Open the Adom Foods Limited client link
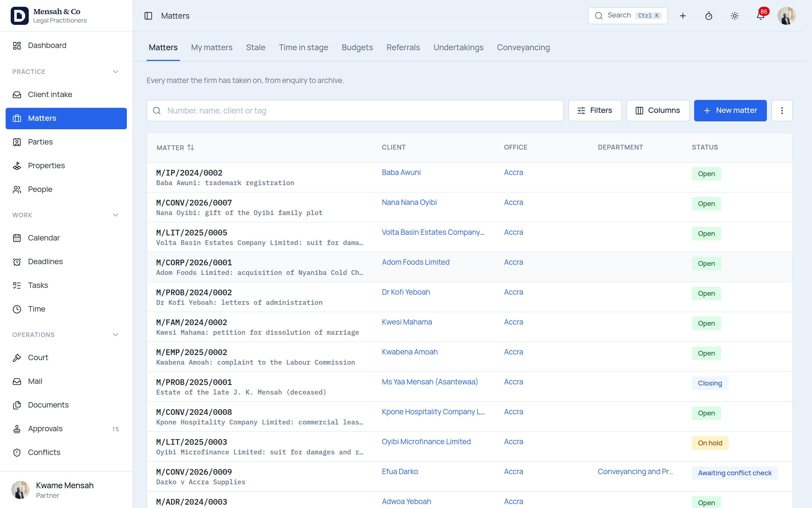Screen dimensions: 812x508 click(415, 262)
